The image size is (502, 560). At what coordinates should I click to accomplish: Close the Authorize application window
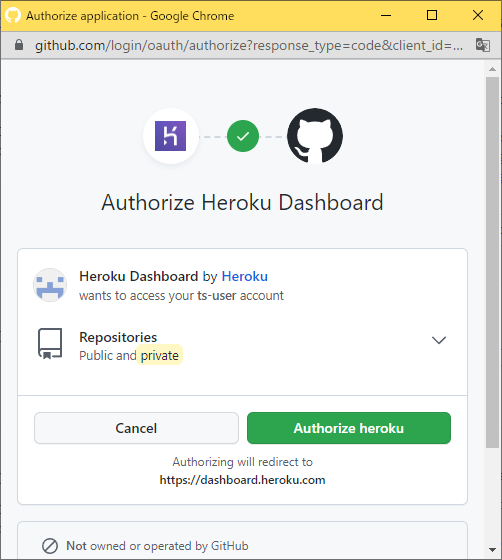pyautogui.click(x=478, y=15)
